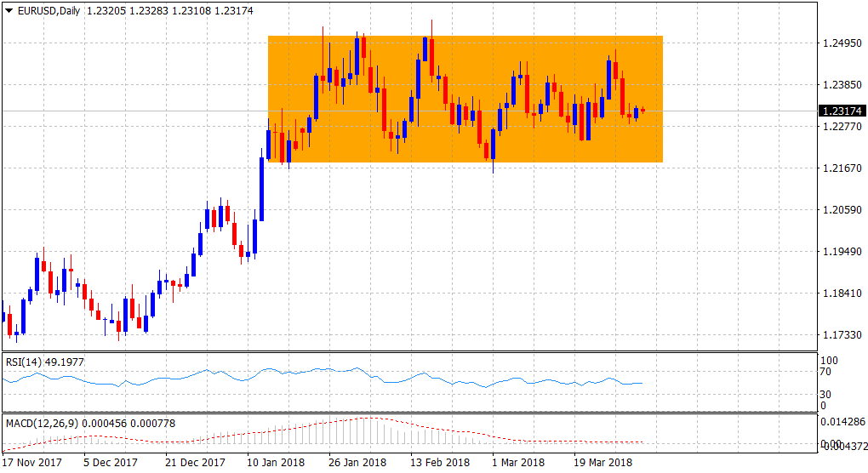Click the 1.21670 price axis label
This screenshot has height=473, width=868.
(842, 168)
